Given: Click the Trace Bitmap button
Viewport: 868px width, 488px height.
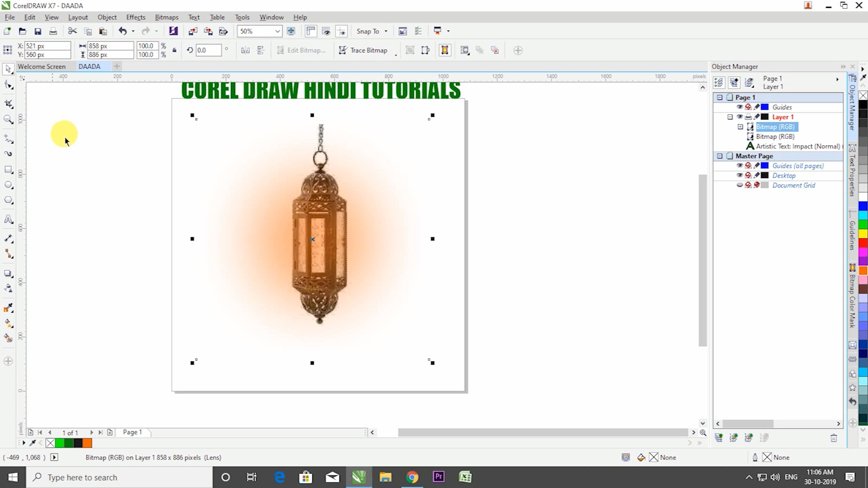Looking at the screenshot, I should [x=363, y=50].
